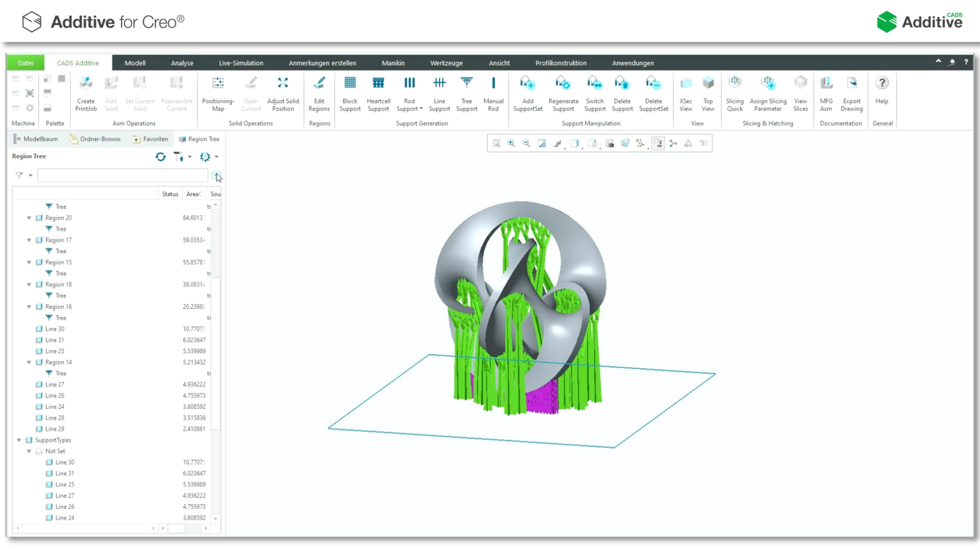Click Adjust Solid Position

point(283,93)
